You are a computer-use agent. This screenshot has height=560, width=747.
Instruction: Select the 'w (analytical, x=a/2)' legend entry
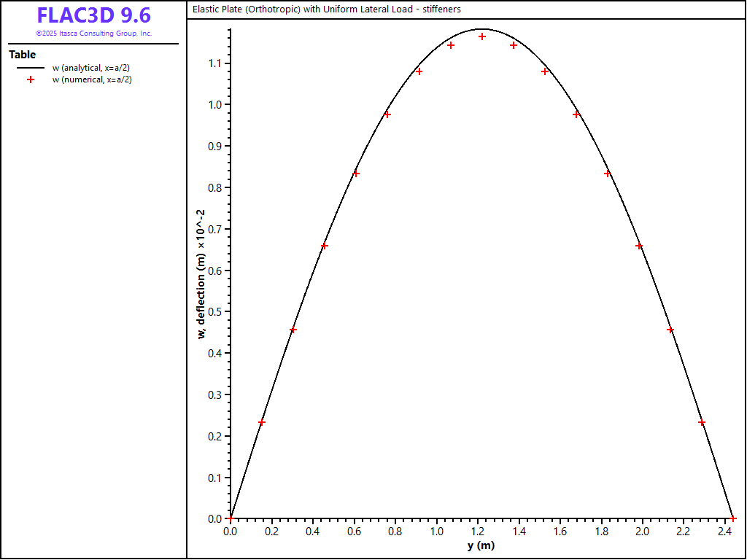(x=90, y=68)
